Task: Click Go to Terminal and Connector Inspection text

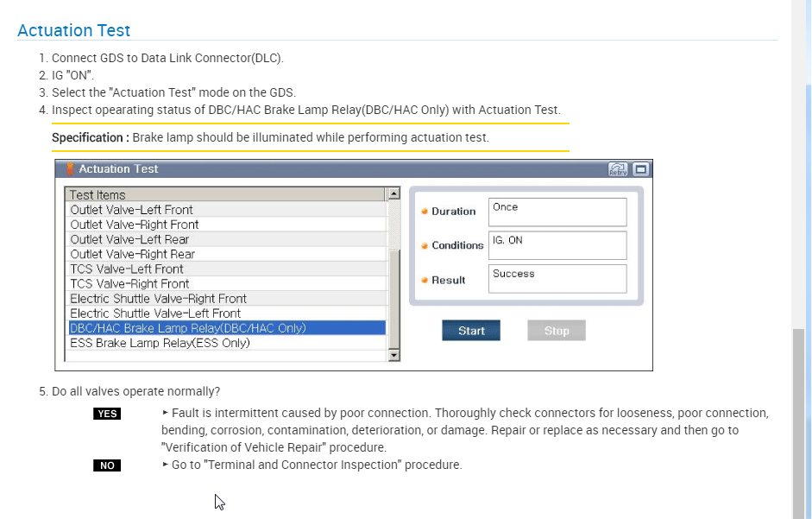Action: click(317, 465)
